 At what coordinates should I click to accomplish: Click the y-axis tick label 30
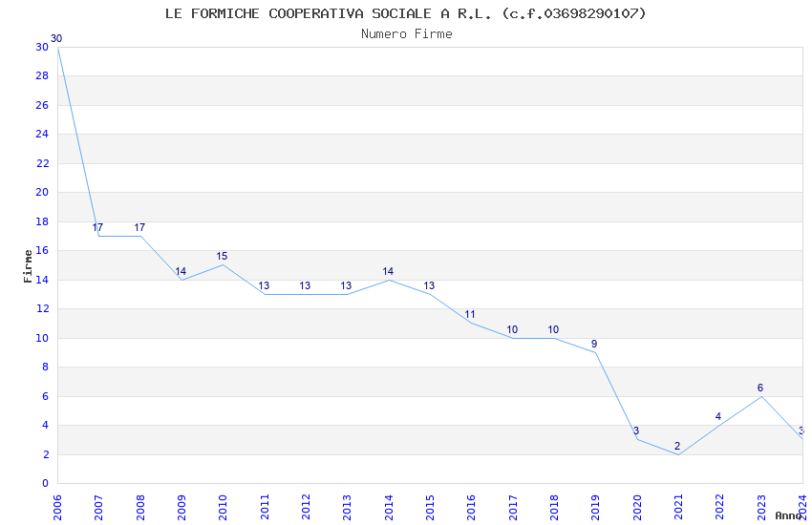(x=42, y=47)
